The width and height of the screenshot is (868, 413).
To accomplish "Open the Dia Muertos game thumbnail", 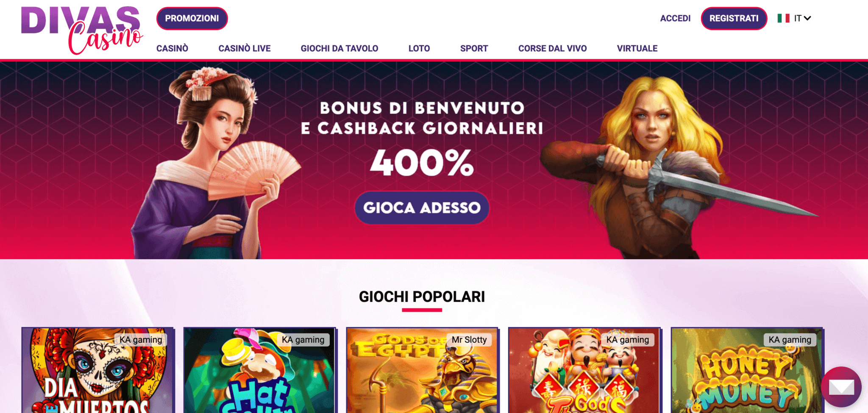I will click(x=98, y=370).
